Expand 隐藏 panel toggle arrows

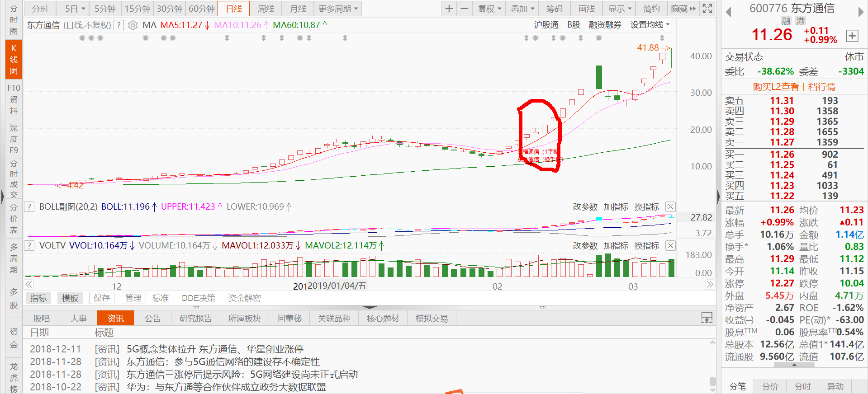point(683,9)
